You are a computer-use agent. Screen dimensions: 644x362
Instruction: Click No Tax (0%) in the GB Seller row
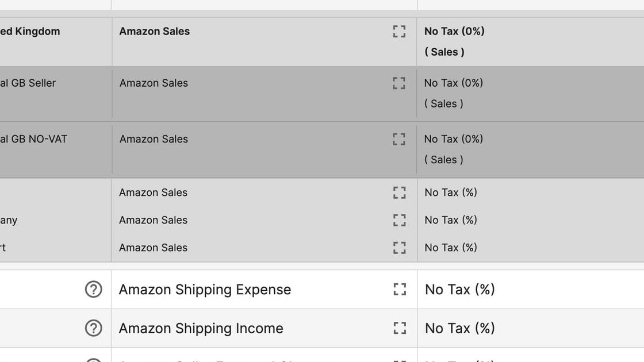[454, 83]
